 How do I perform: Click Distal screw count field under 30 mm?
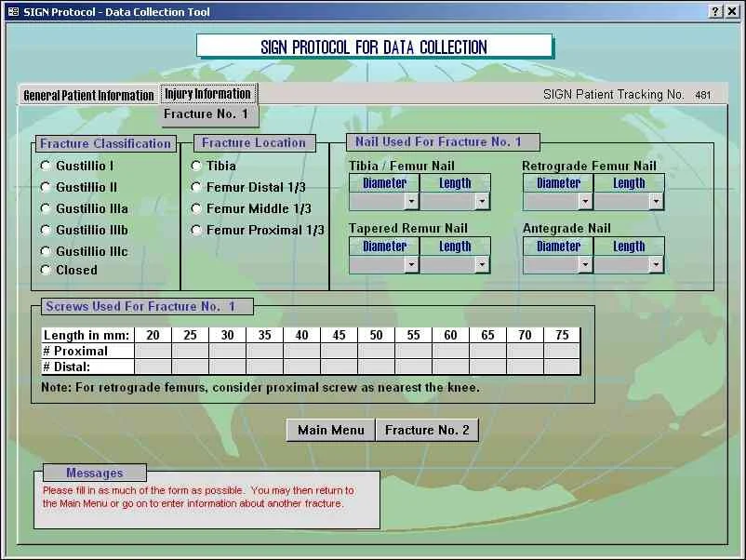pyautogui.click(x=227, y=367)
